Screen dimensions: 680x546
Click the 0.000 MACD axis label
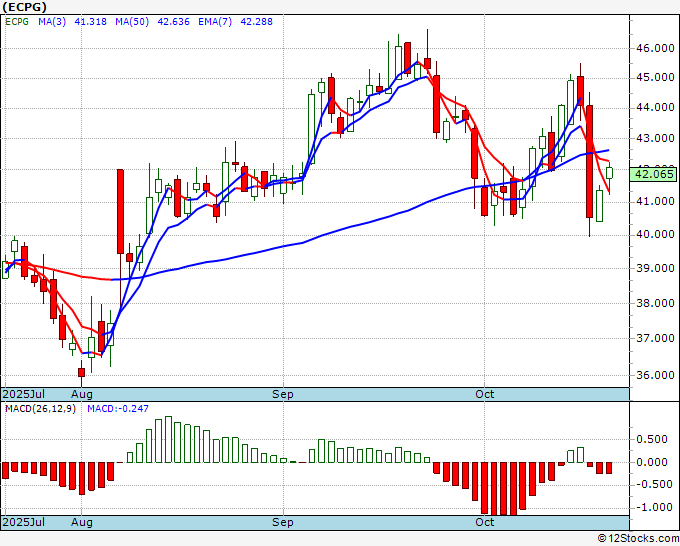[x=652, y=462]
